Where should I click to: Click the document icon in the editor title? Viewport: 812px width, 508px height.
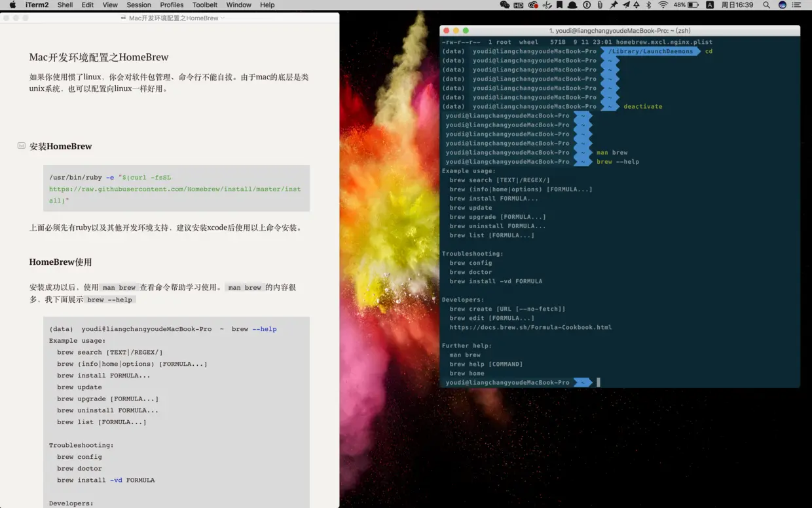124,18
